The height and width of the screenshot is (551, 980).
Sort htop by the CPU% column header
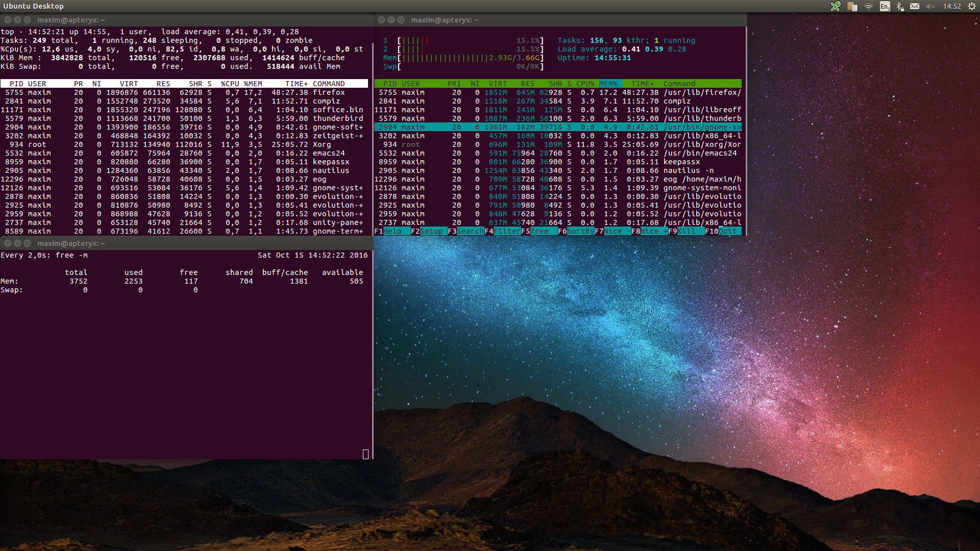point(585,84)
